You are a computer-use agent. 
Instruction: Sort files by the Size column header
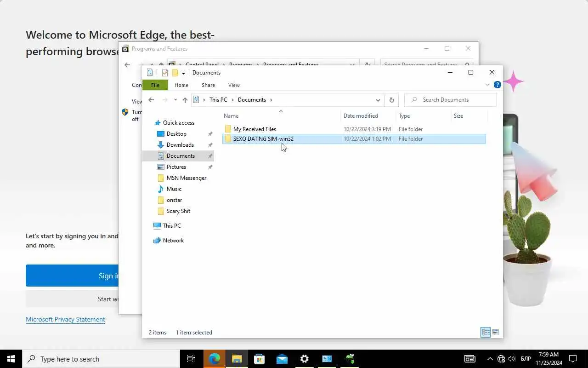pyautogui.click(x=469, y=116)
